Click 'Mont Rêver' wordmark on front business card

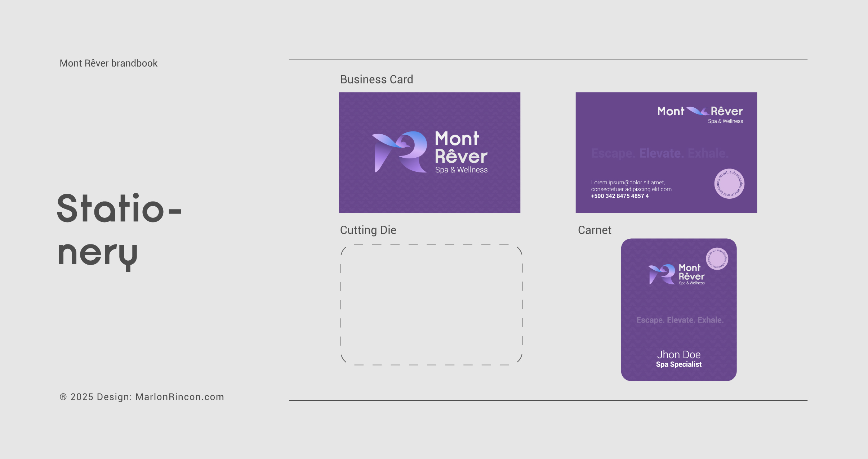[461, 147]
